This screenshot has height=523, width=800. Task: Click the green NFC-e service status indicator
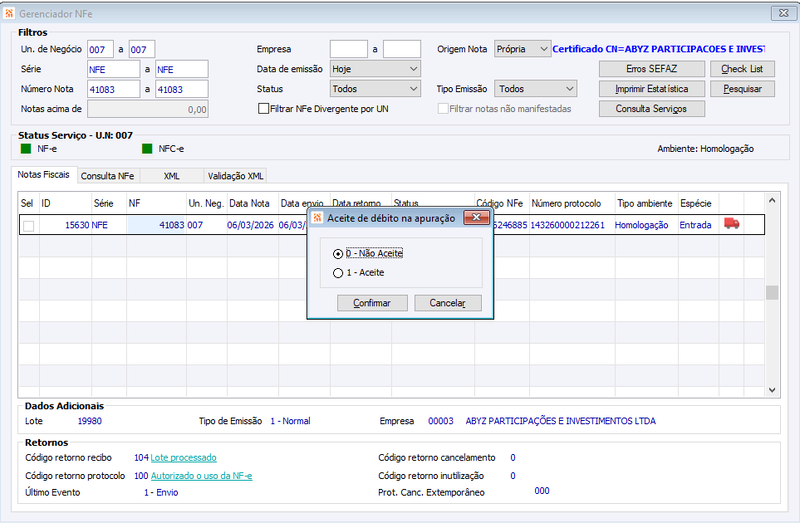point(147,148)
